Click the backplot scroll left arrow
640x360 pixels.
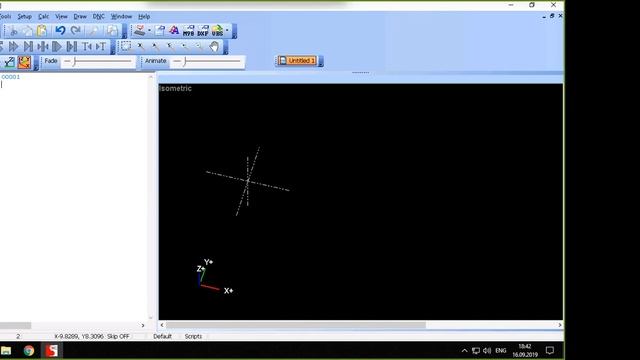[162, 325]
